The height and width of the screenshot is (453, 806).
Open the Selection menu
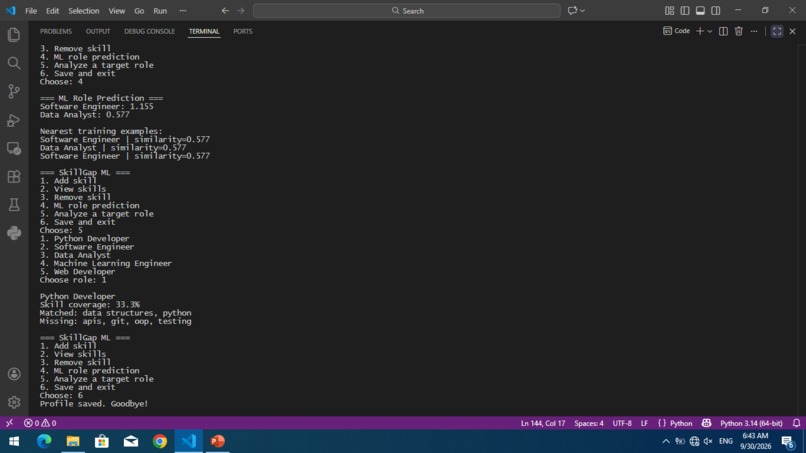pos(84,10)
